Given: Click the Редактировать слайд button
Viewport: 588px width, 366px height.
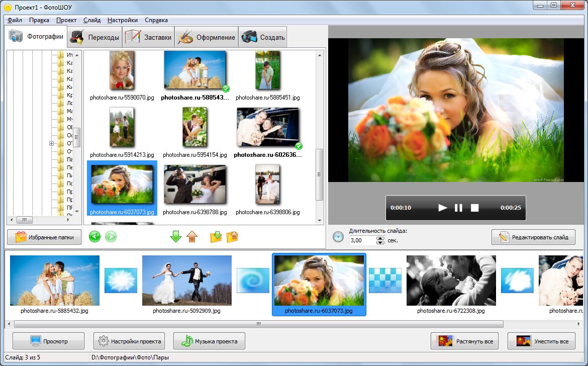Looking at the screenshot, I should point(533,237).
